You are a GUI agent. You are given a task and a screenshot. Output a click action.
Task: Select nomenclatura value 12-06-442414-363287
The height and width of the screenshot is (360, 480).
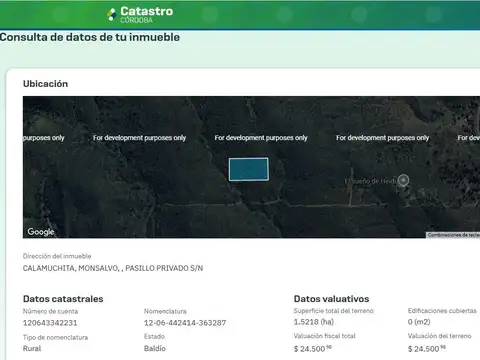pyautogui.click(x=185, y=323)
